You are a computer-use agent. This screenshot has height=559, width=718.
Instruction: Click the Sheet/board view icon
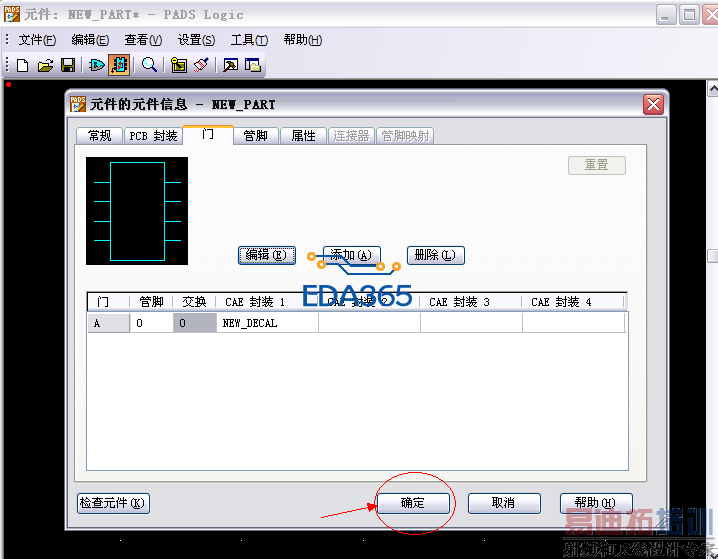(179, 65)
